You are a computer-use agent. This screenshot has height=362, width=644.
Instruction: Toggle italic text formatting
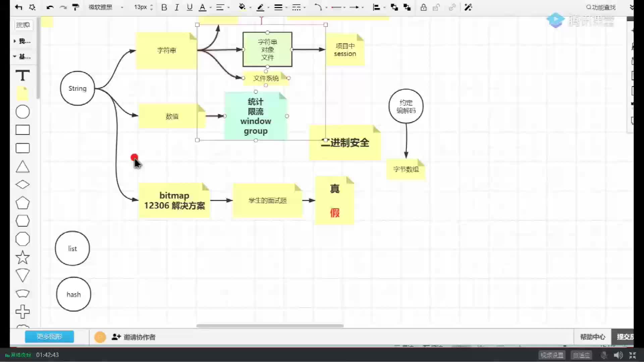[177, 7]
